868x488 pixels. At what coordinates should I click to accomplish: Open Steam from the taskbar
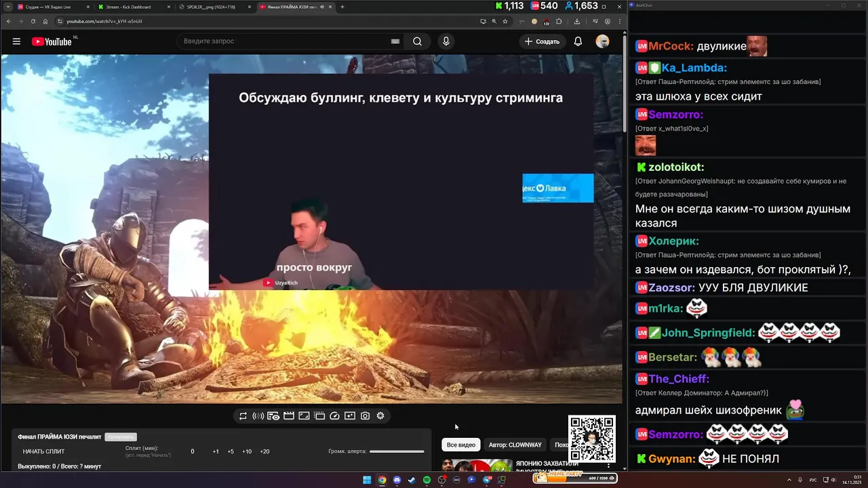(x=412, y=480)
